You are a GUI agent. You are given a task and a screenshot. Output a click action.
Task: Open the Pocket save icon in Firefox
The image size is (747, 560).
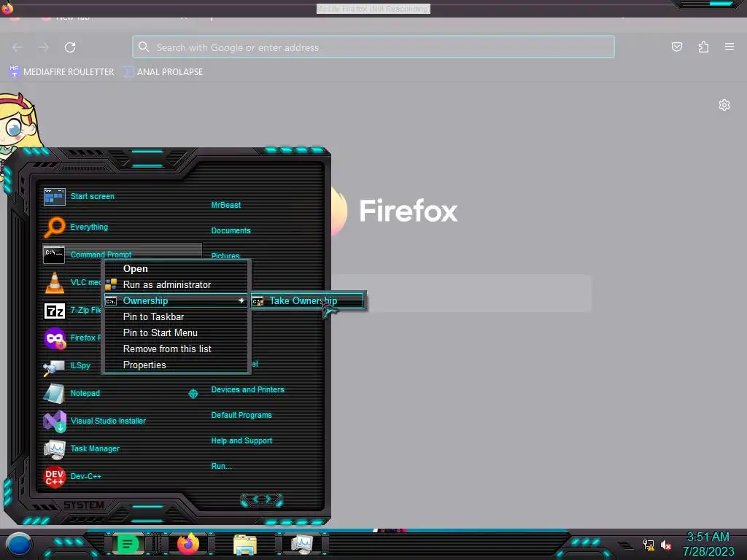coord(677,47)
